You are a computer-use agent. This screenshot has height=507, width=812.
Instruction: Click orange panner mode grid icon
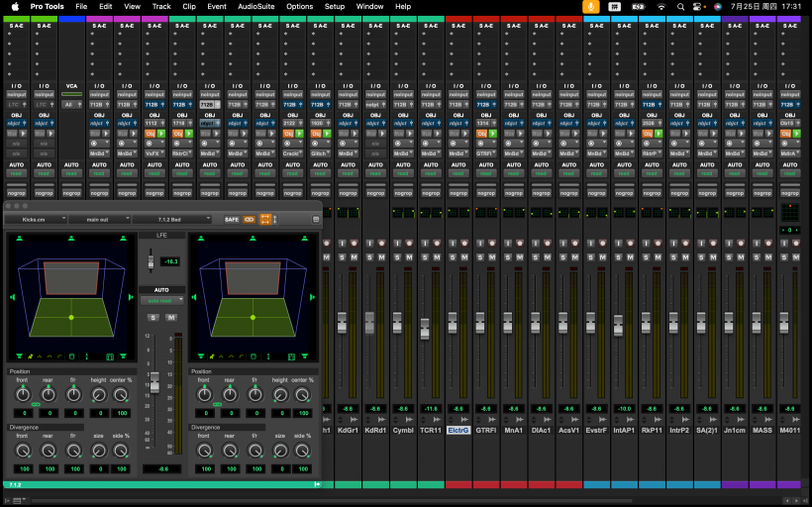click(x=265, y=220)
